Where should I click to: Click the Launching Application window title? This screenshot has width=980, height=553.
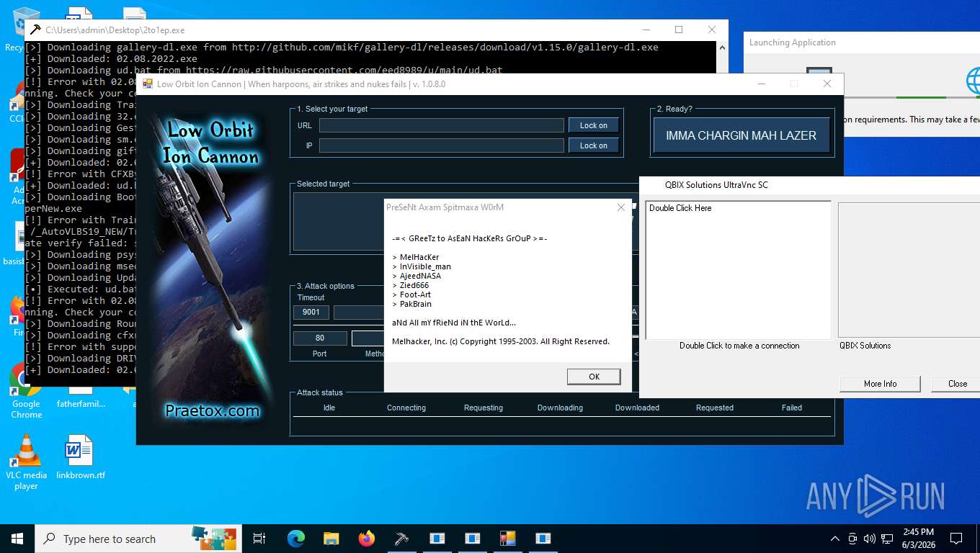pyautogui.click(x=792, y=42)
